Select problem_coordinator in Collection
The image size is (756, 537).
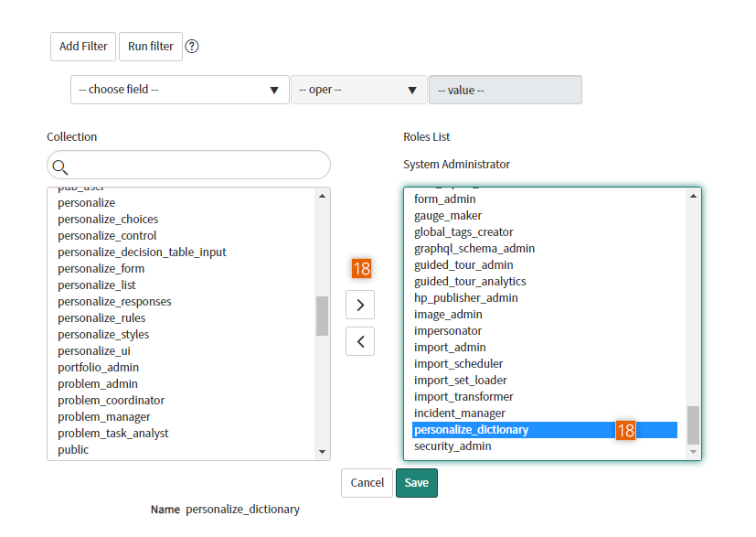coord(111,400)
